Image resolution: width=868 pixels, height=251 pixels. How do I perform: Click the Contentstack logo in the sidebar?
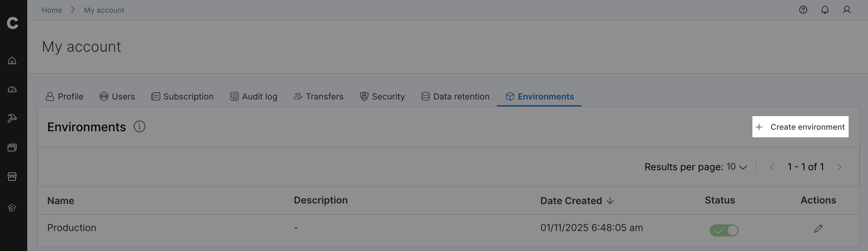(x=13, y=23)
